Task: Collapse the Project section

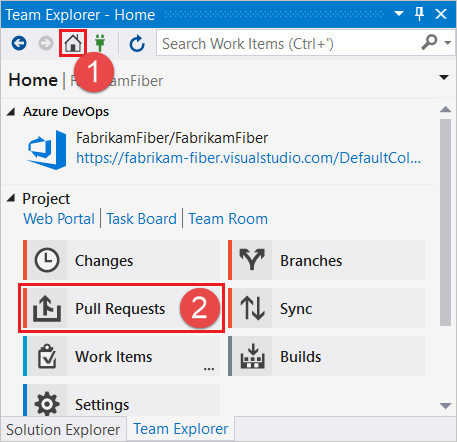Action: [11, 199]
